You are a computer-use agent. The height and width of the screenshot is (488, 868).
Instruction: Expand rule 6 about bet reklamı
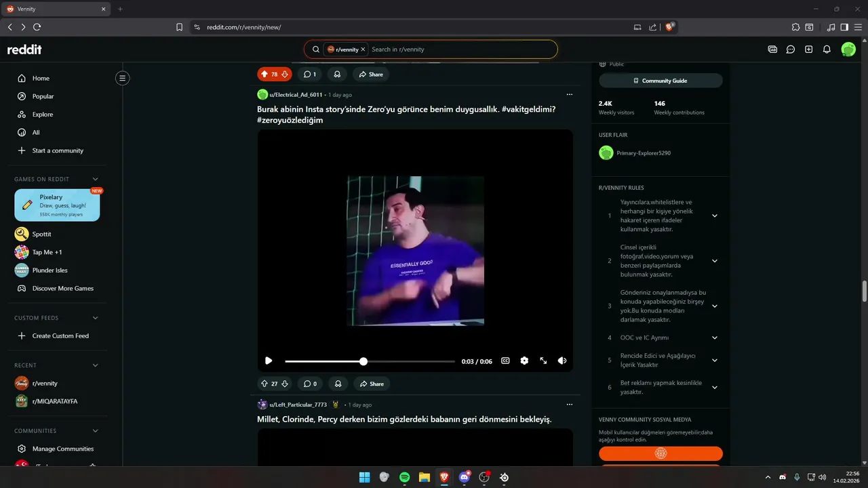pos(715,388)
